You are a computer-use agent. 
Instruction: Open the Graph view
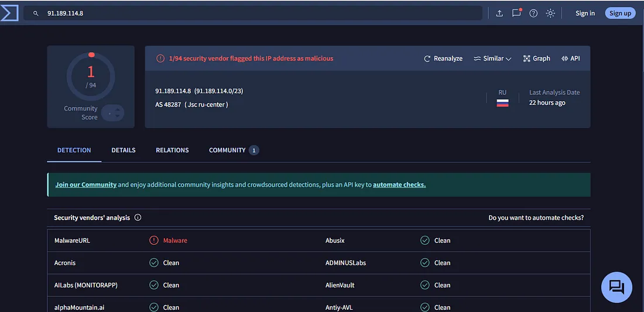[536, 59]
